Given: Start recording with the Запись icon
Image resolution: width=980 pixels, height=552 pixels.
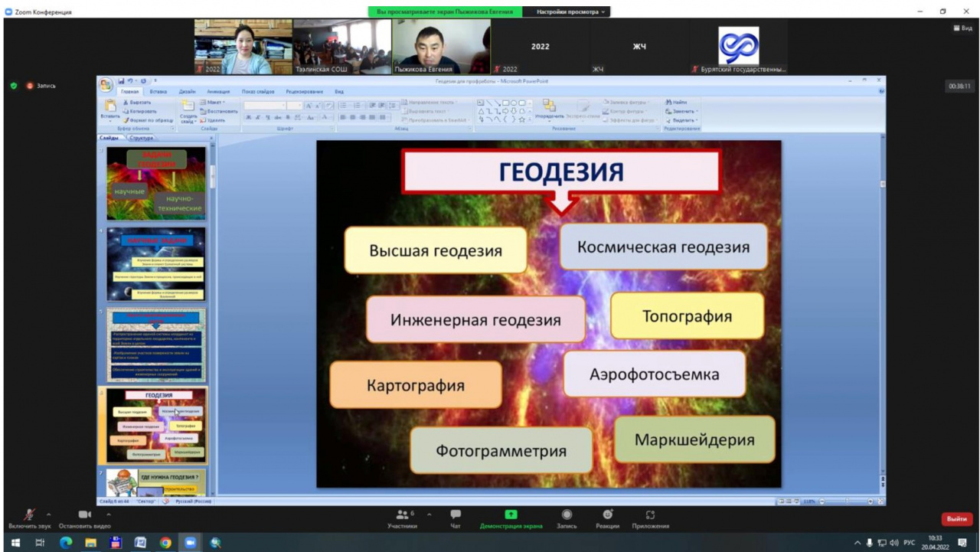Looking at the screenshot, I should coord(567,515).
